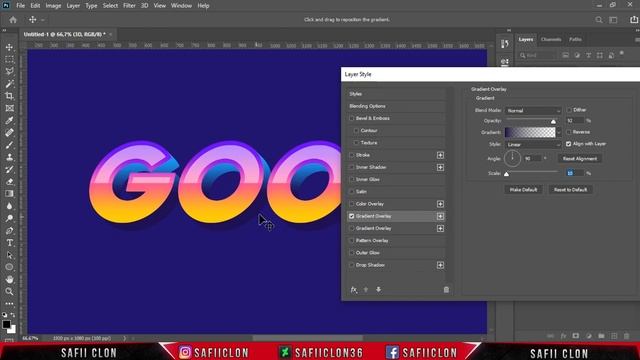Toggle the Reverse checkbox
Viewport: 640px width, 360px height.
coord(569,132)
